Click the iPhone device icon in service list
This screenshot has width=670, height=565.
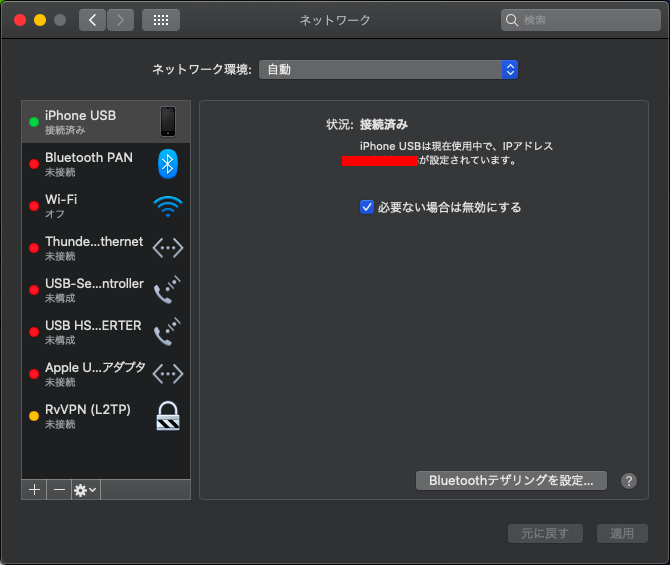click(168, 122)
